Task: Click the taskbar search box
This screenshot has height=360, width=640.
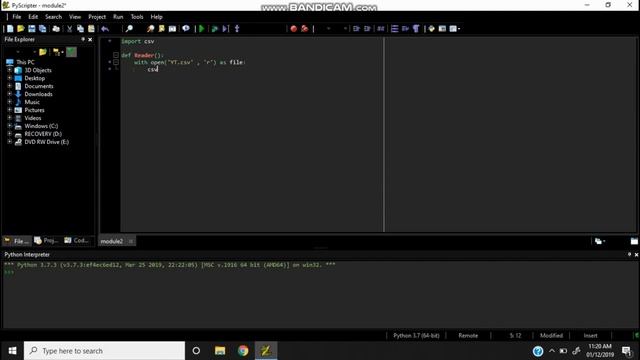Action: tap(104, 351)
